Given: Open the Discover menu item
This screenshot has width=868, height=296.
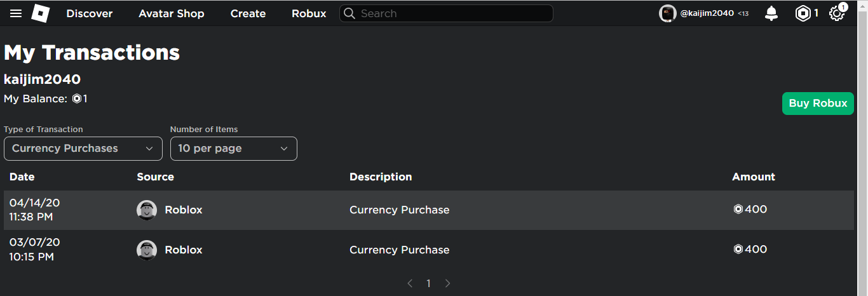Looking at the screenshot, I should (x=90, y=13).
